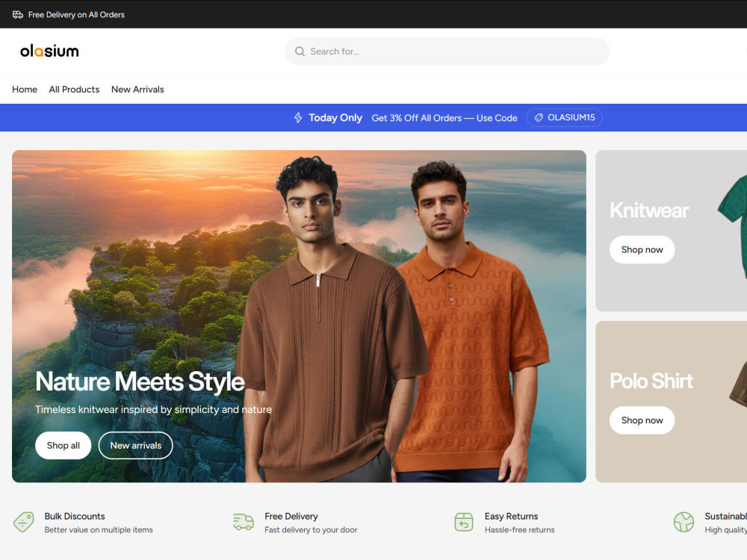747x560 pixels.
Task: Click the Easy Returns box icon
Action: (x=464, y=522)
